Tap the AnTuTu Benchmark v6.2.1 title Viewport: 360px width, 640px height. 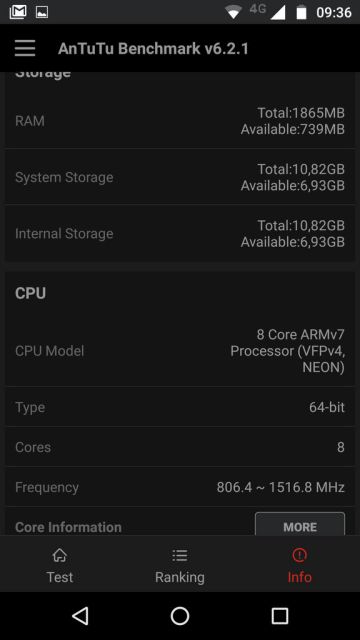coord(153,49)
